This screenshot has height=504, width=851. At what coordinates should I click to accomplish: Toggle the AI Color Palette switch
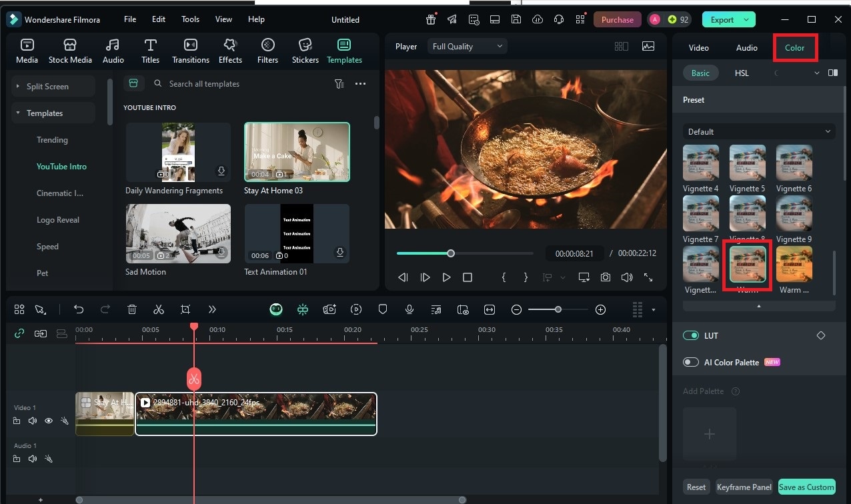tap(691, 363)
